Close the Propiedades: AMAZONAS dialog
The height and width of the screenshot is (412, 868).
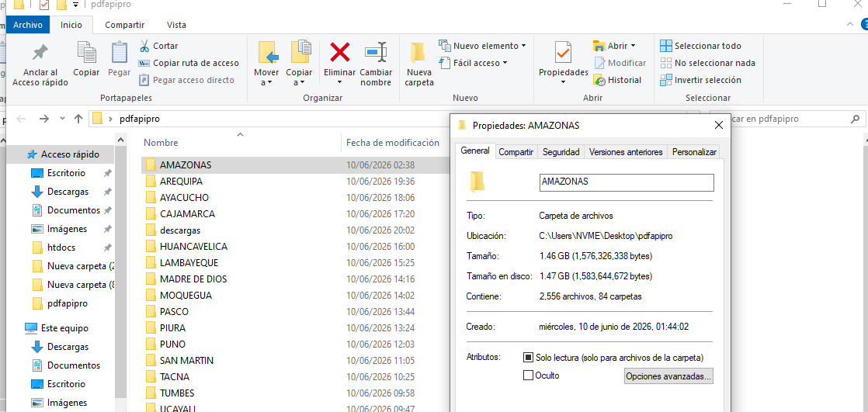(719, 125)
